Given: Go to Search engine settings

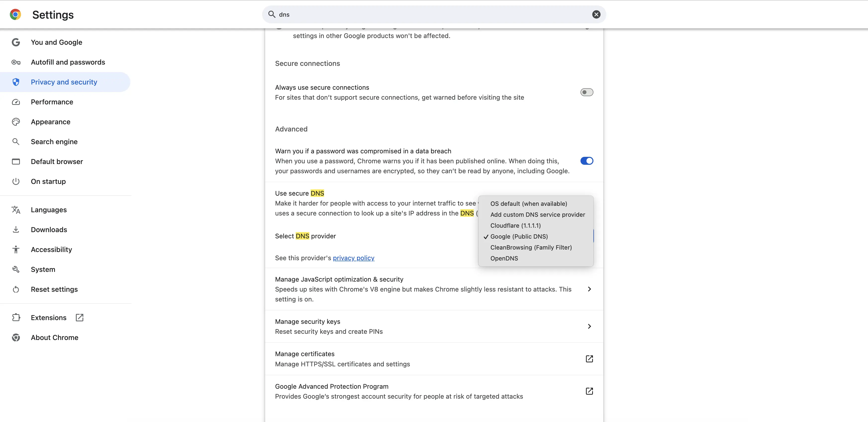Looking at the screenshot, I should pyautogui.click(x=65, y=142).
